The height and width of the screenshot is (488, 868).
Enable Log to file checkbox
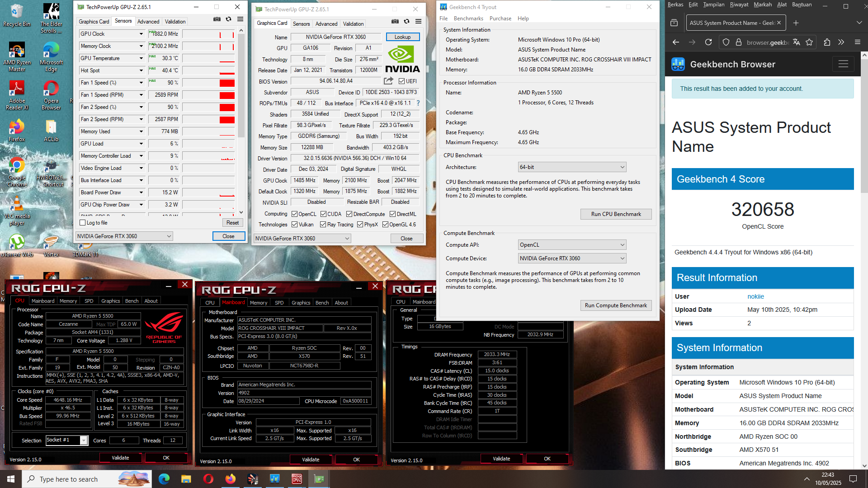83,223
